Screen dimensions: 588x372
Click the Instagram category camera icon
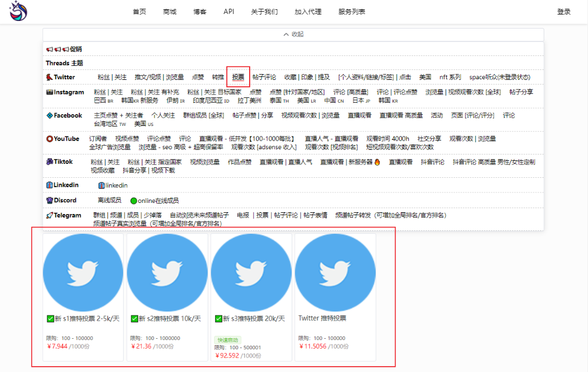tap(49, 92)
